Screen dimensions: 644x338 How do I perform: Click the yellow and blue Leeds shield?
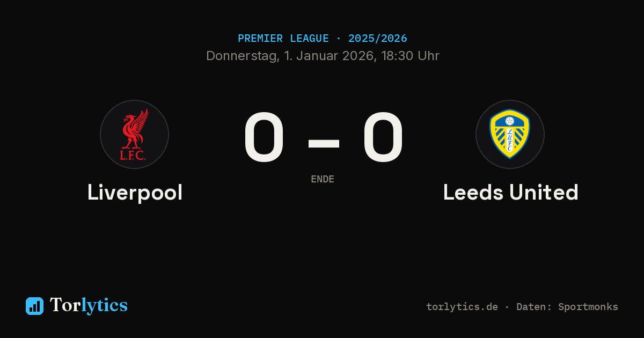tap(510, 134)
